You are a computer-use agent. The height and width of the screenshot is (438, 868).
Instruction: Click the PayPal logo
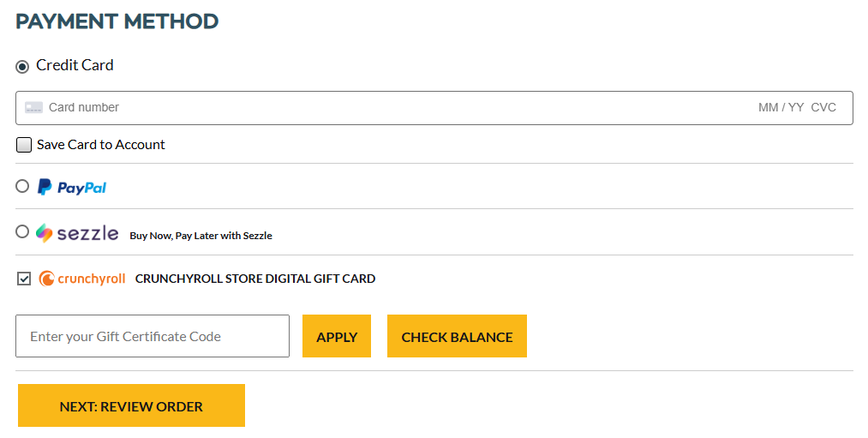point(72,187)
